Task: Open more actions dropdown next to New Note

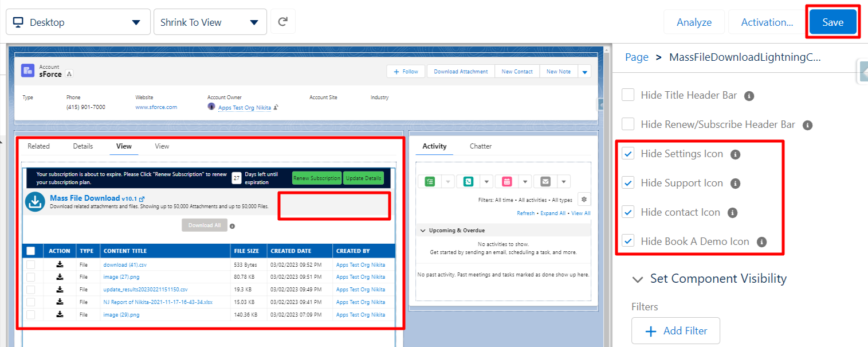Action: click(584, 72)
